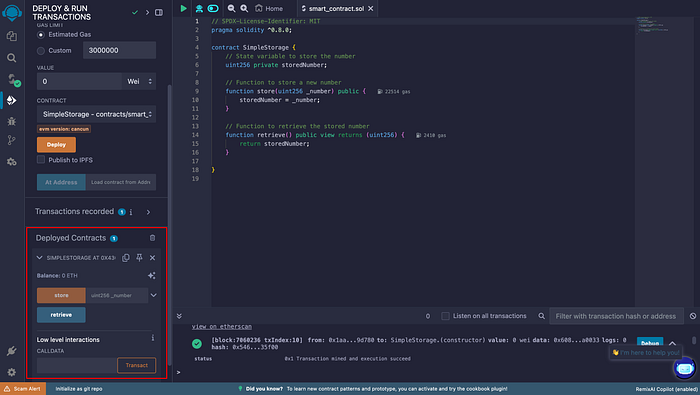Viewport: 700px width, 395px height.
Task: Click the terminal scrollbar on right edge
Action: (x=694, y=341)
